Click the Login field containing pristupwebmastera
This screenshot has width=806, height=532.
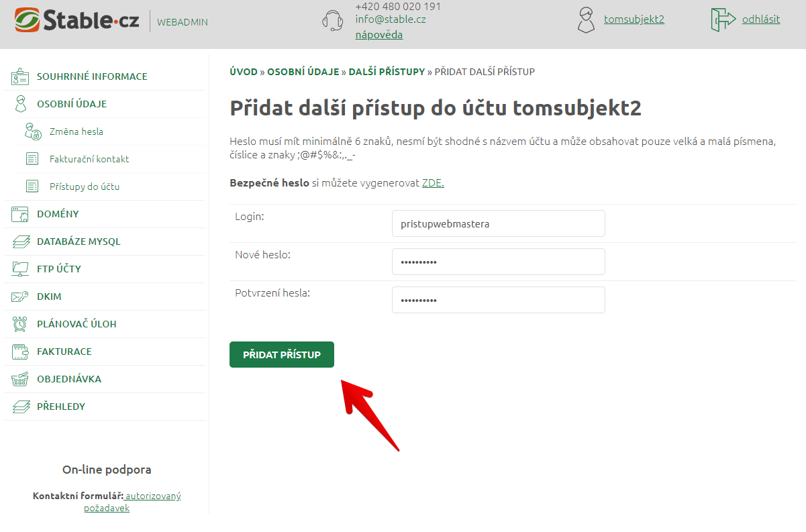(x=499, y=223)
